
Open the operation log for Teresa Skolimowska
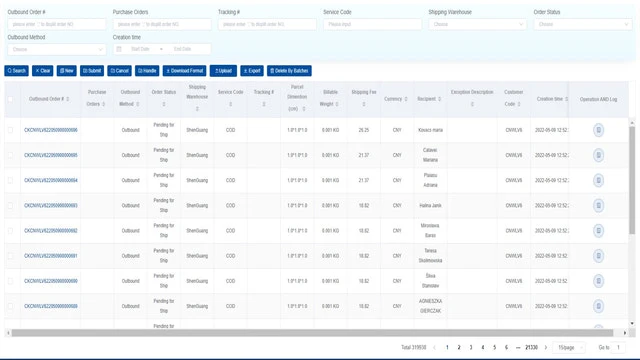click(x=598, y=256)
